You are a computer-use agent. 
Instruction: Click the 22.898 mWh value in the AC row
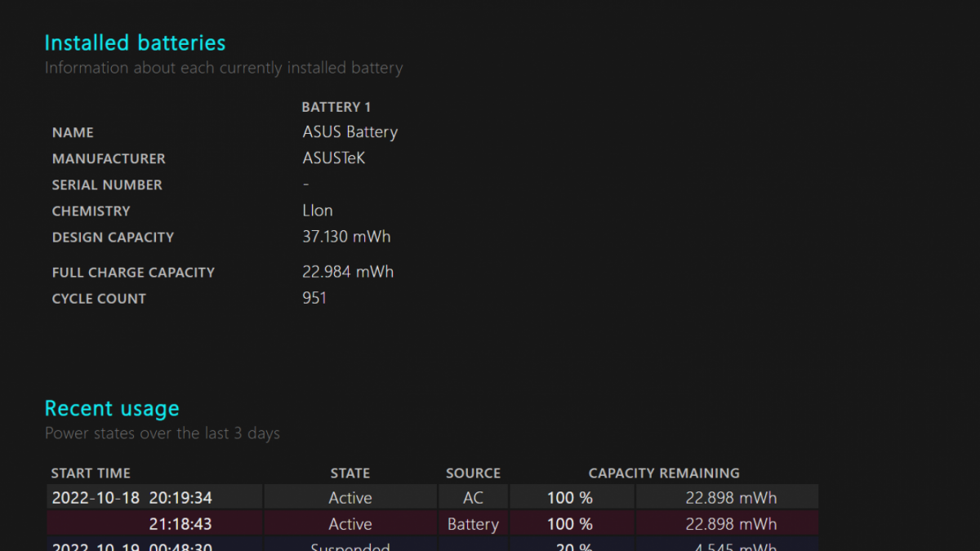pyautogui.click(x=726, y=496)
